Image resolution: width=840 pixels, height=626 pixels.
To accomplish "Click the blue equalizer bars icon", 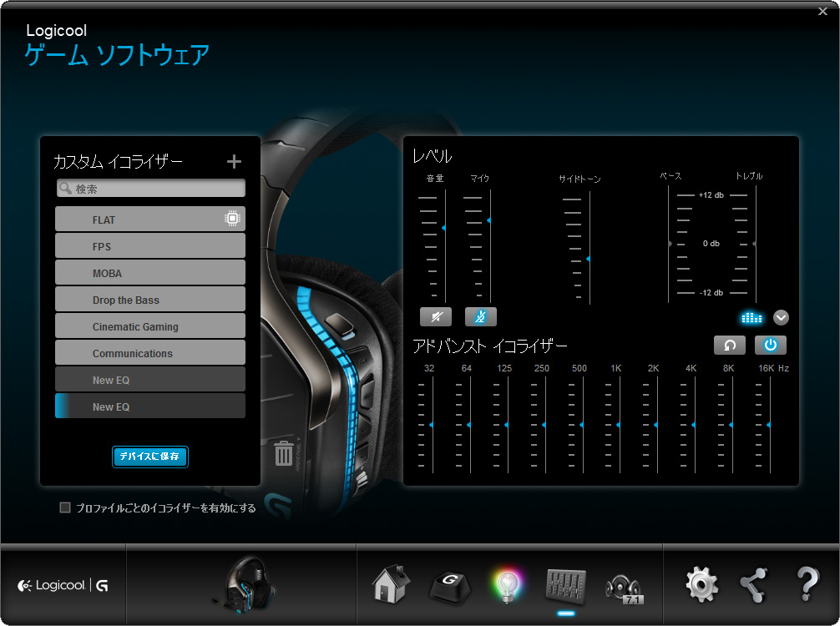I will [x=751, y=318].
